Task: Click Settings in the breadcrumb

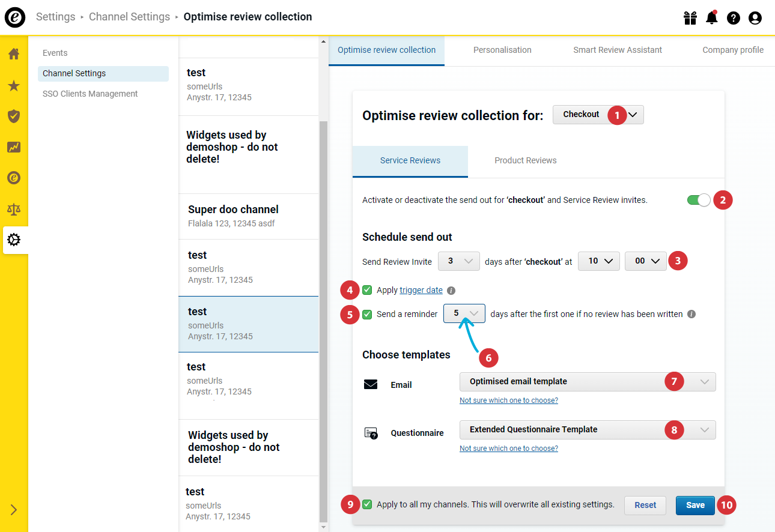Action: (56, 17)
